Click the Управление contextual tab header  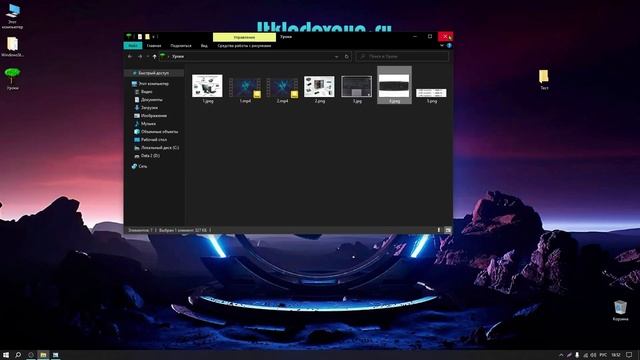(x=244, y=37)
